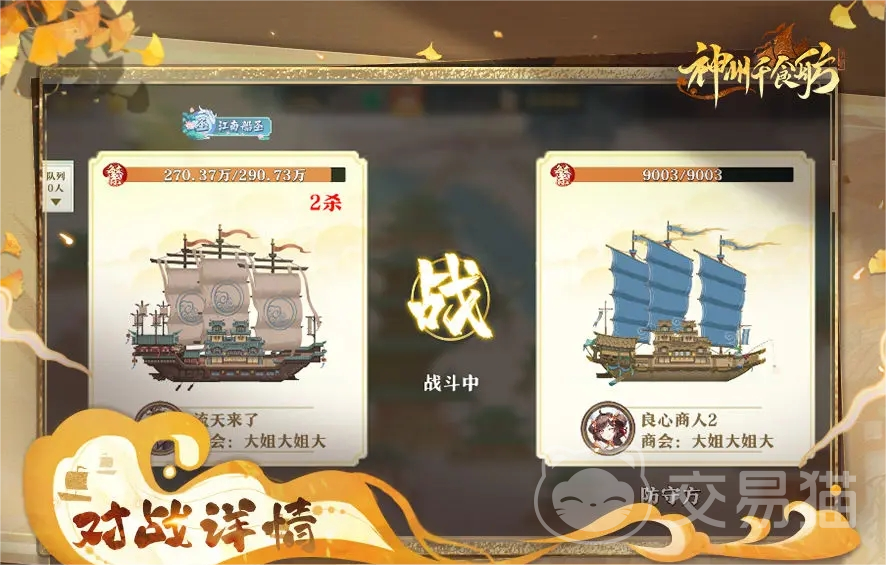The image size is (886, 565).
Task: Click the defender health bar 9003/9003
Action: click(x=683, y=175)
